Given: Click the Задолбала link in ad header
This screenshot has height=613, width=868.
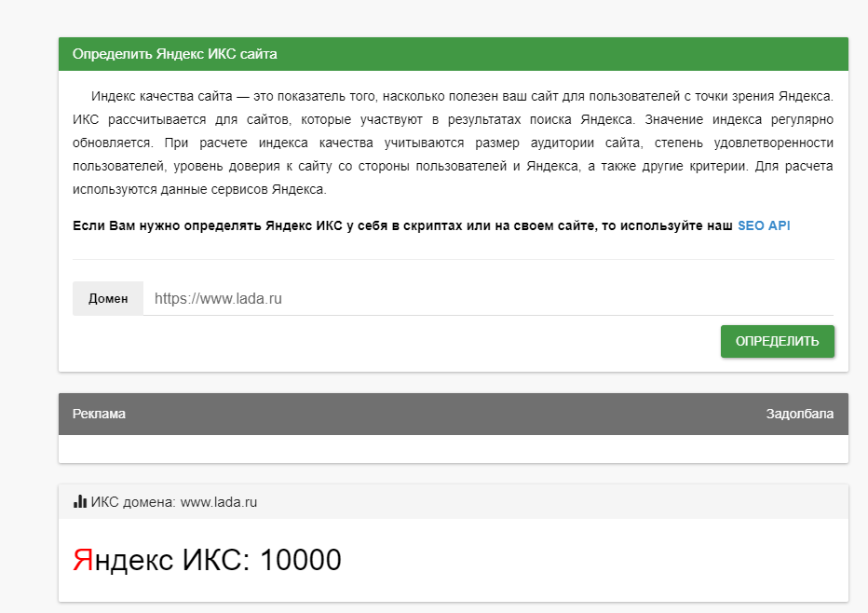Looking at the screenshot, I should point(799,414).
